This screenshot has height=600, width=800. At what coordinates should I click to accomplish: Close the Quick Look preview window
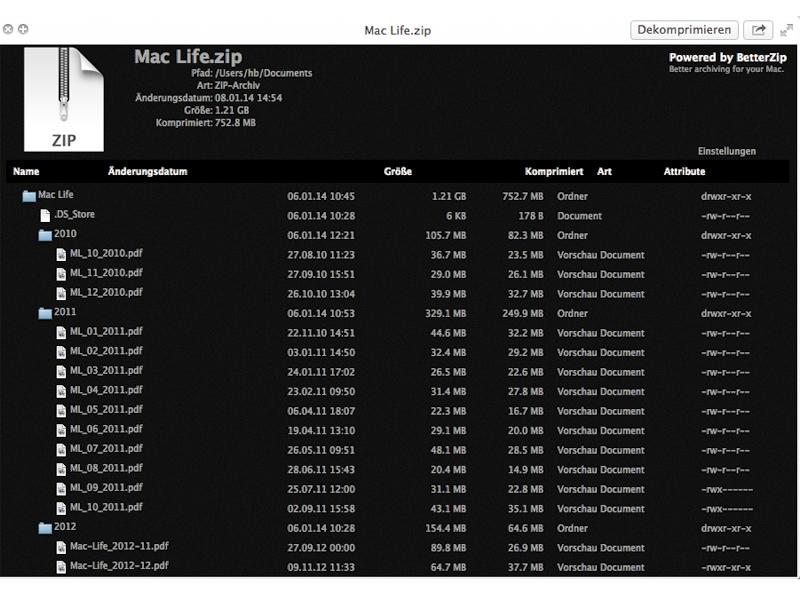(8, 29)
